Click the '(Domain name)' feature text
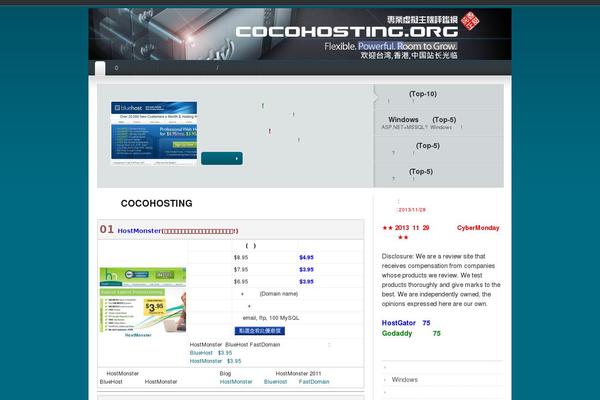Screen dimensions: 600x400 click(x=279, y=294)
